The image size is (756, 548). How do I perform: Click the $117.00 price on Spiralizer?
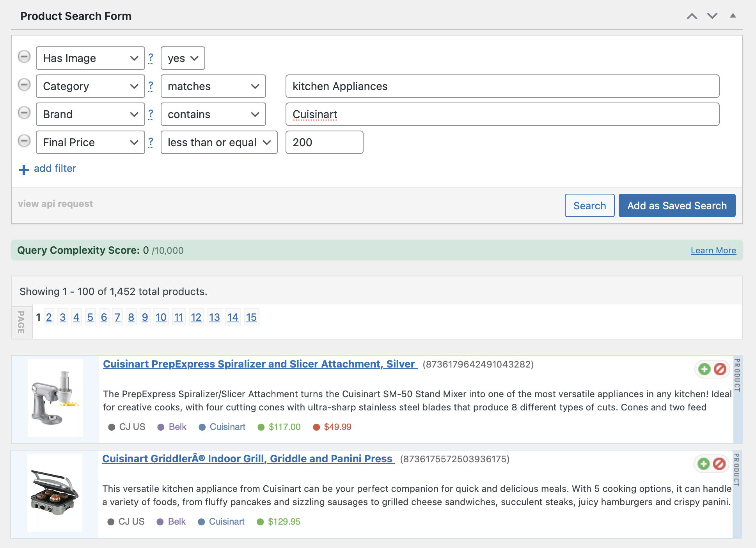[284, 427]
